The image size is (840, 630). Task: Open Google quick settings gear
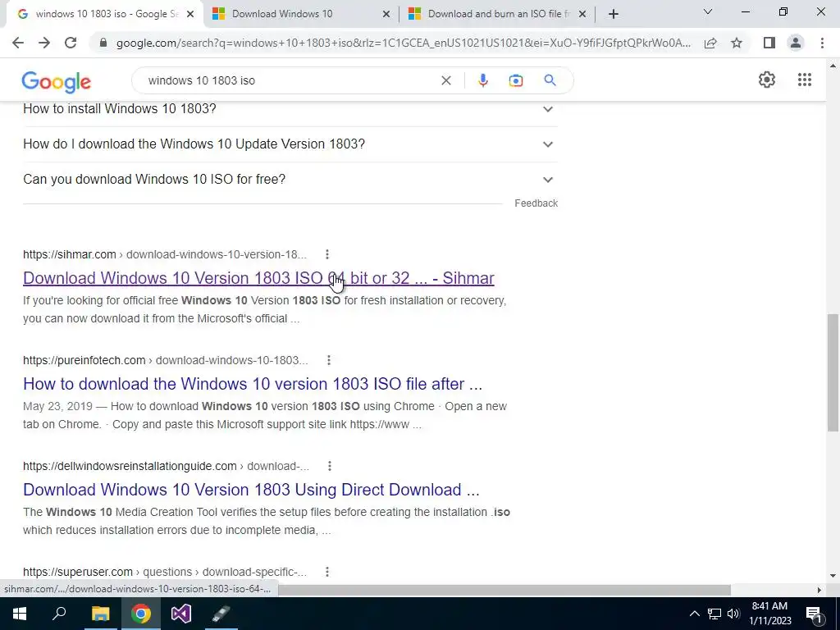(767, 80)
